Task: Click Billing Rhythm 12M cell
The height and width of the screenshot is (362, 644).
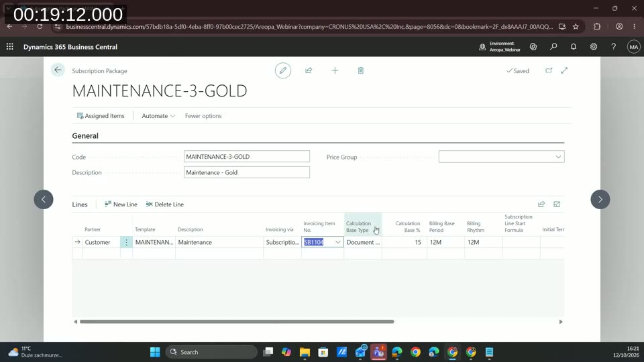Action: [484, 242]
